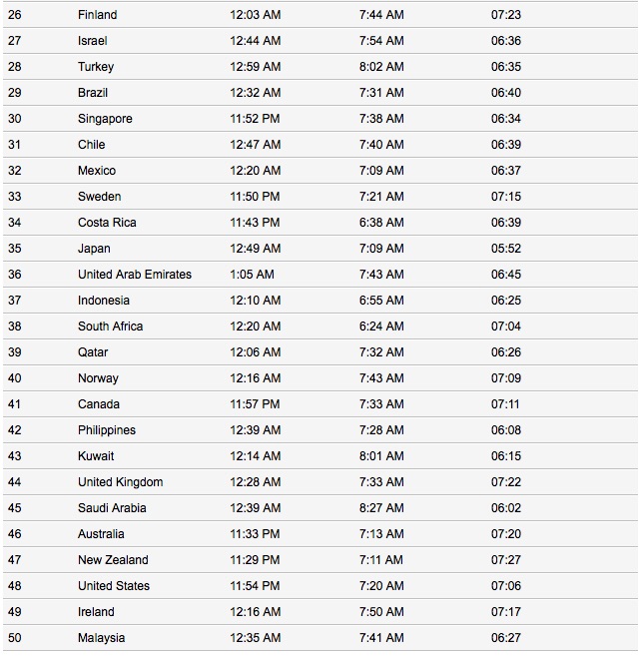The image size is (644, 657).
Task: Select Sweden's 07:15 duration value
Action: pyautogui.click(x=505, y=197)
